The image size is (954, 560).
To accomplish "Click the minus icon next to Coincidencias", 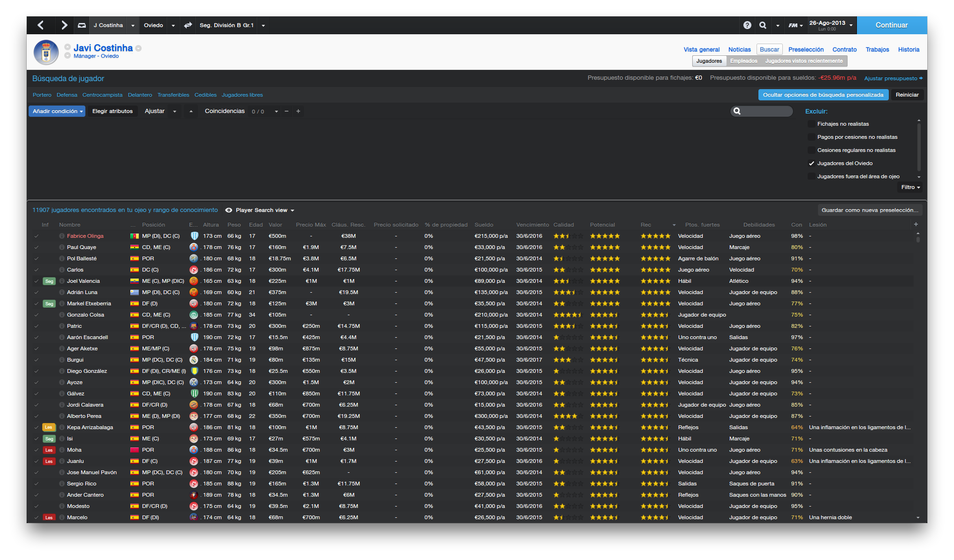I will (x=287, y=111).
